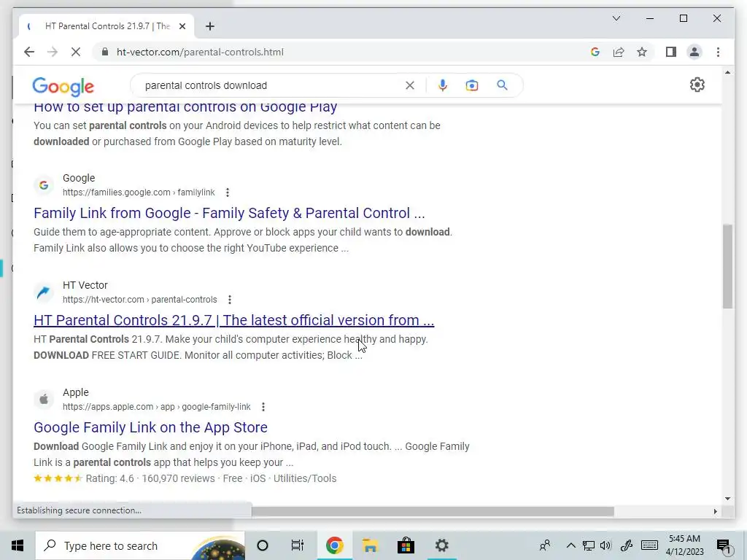747x560 pixels.
Task: Click the horizontal scroll right arrow
Action: point(715,511)
